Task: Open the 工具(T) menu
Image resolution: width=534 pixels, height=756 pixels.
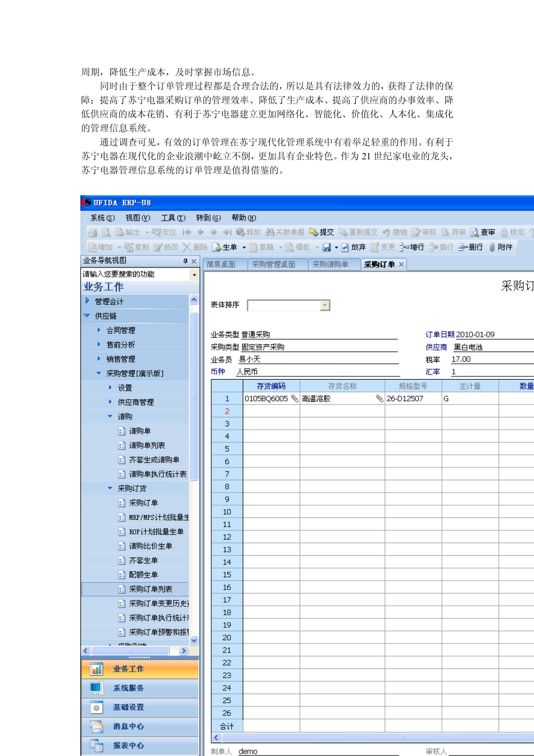Action: coord(173,218)
